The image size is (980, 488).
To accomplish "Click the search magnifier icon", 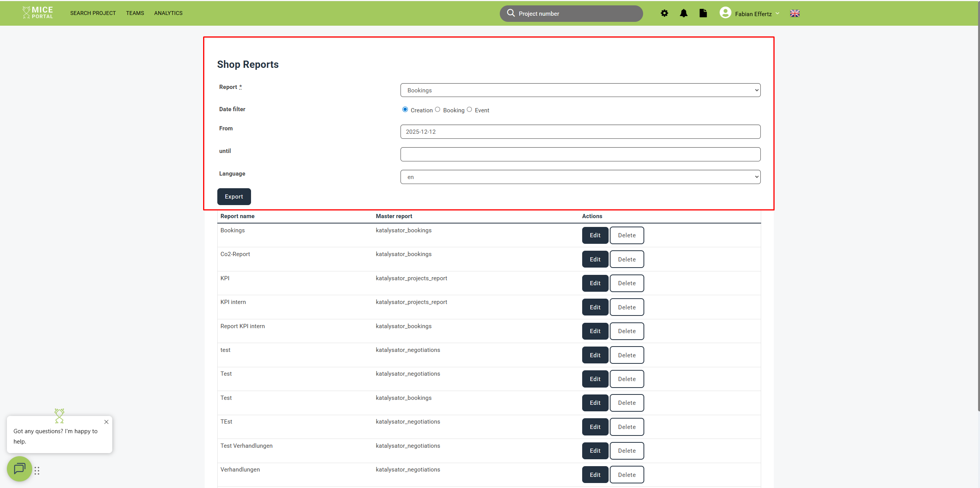I will tap(511, 13).
